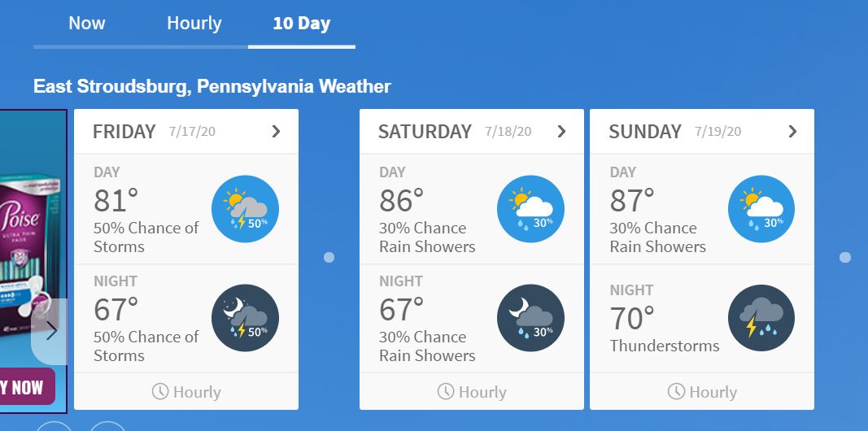Viewport: 868px width, 431px height.
Task: Click clock icon in Friday's Hourly link
Action: 160,392
